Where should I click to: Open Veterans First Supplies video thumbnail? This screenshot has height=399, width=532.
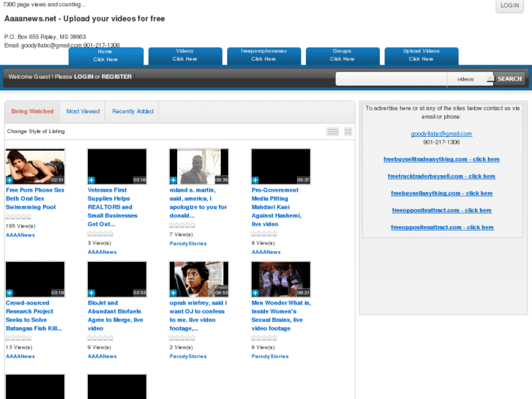click(x=117, y=166)
